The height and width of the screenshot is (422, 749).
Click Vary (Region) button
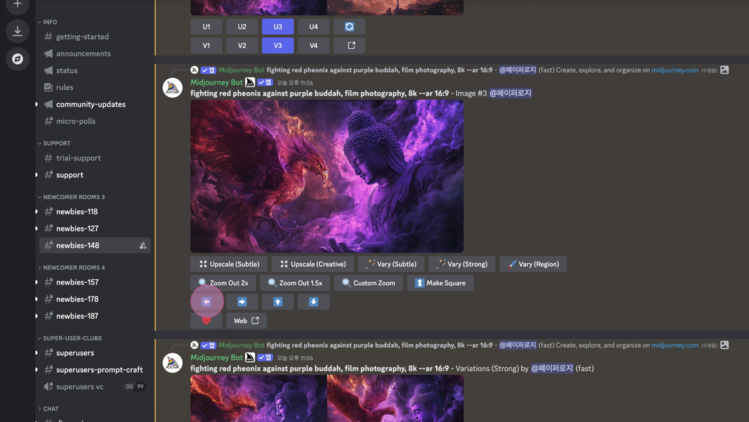(533, 264)
